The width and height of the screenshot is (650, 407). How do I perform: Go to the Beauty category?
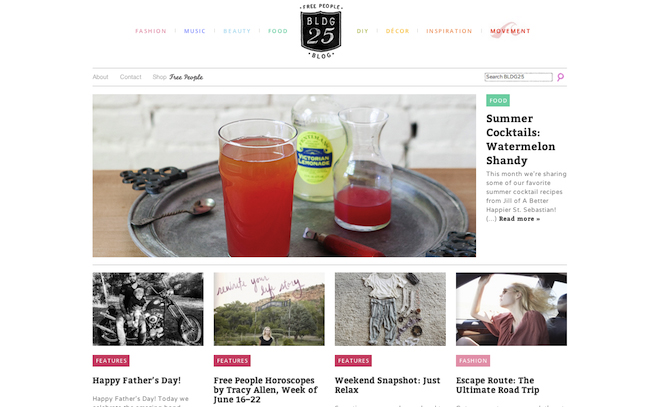click(237, 31)
